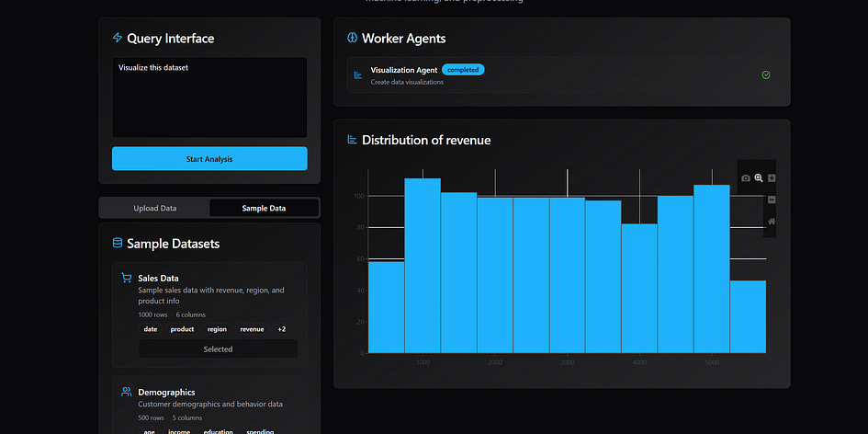Click the Visualization Agent chart icon
The image size is (868, 434).
coord(358,75)
